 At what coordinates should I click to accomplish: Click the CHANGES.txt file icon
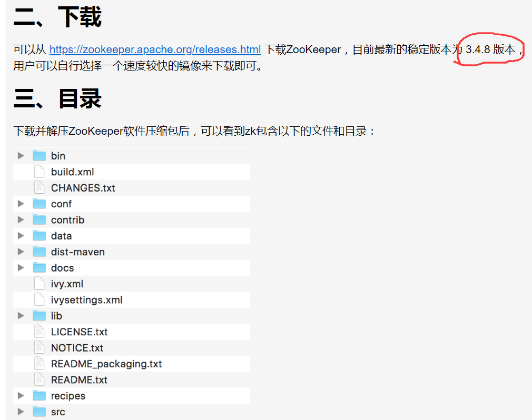40,188
